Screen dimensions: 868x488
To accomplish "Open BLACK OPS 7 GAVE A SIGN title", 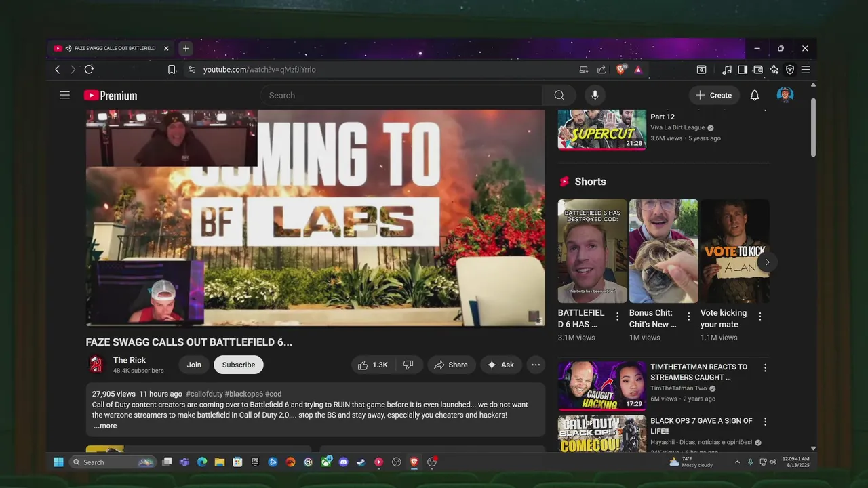I will [701, 426].
